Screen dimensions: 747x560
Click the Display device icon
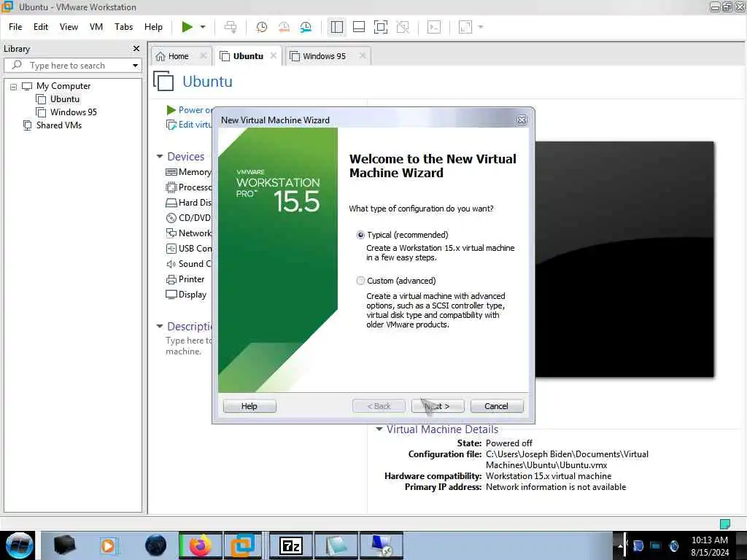click(171, 295)
